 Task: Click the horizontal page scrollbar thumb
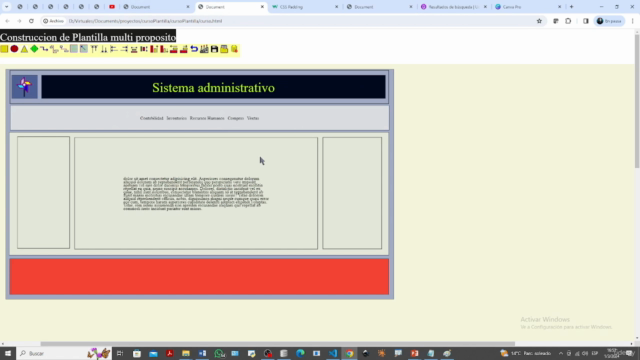pyautogui.click(x=278, y=344)
